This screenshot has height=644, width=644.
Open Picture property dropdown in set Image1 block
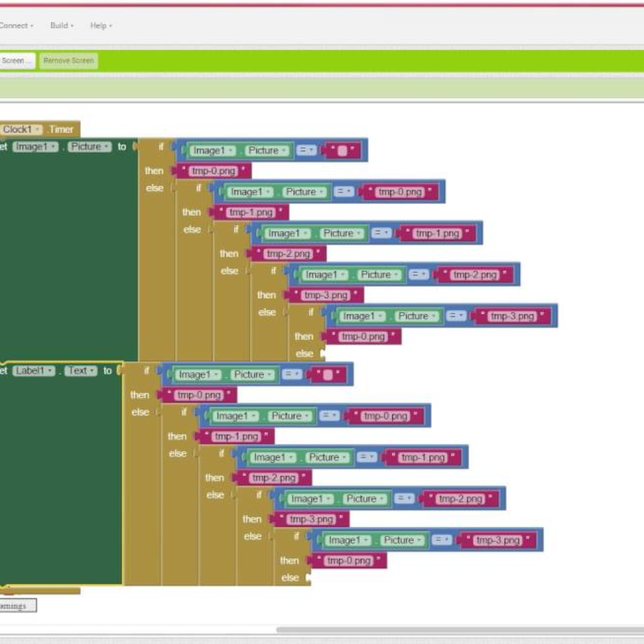(x=90, y=147)
